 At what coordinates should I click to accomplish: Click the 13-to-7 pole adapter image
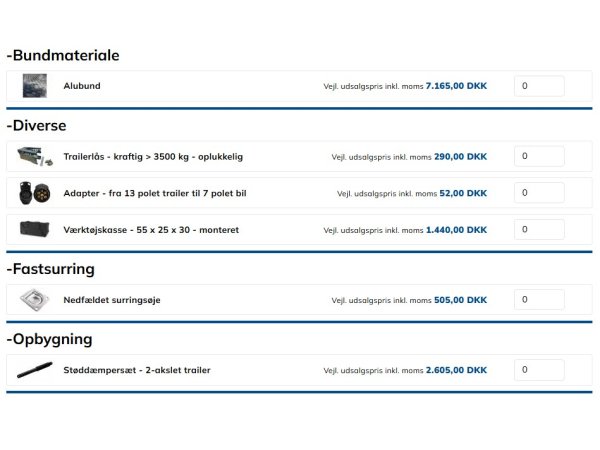pos(34,193)
